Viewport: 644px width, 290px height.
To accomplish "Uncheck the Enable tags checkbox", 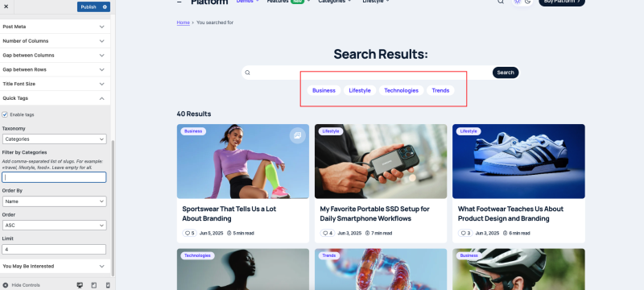I will [x=5, y=114].
